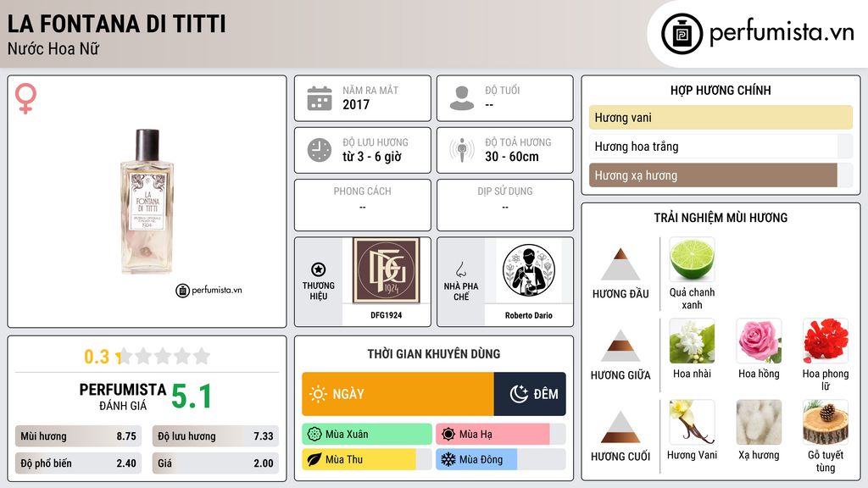
Task: Click the green 5.1 Perfumista score
Action: 191,396
